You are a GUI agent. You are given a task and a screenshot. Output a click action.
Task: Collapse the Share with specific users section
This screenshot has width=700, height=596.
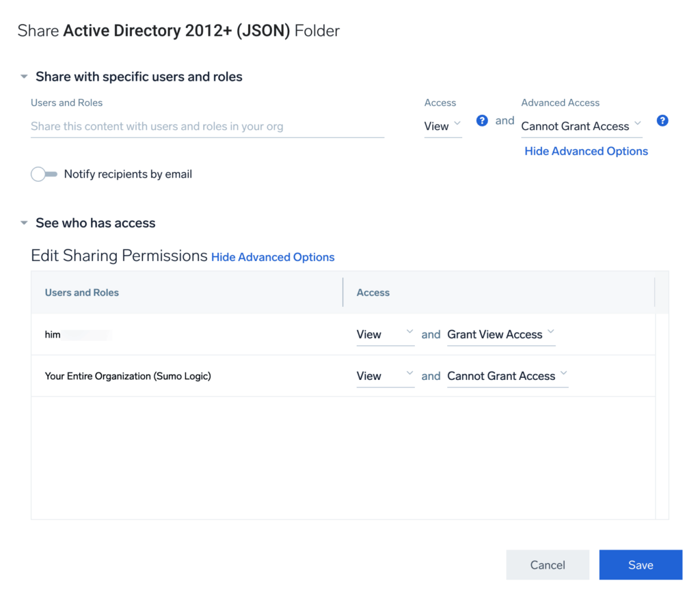point(24,77)
